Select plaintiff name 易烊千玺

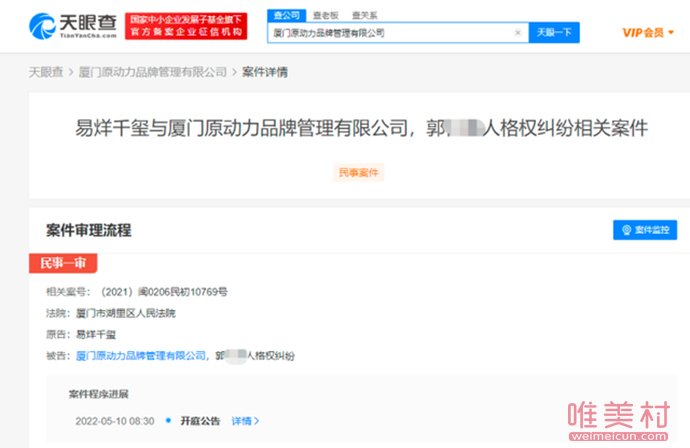96,334
